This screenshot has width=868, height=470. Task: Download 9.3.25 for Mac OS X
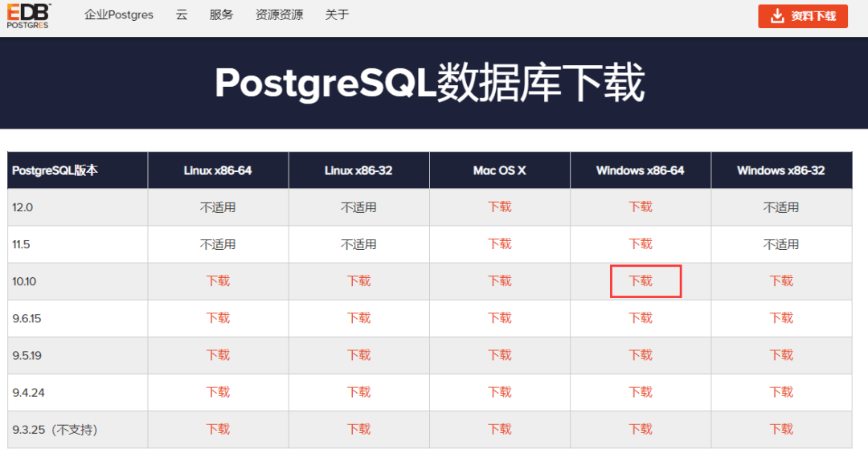click(499, 430)
